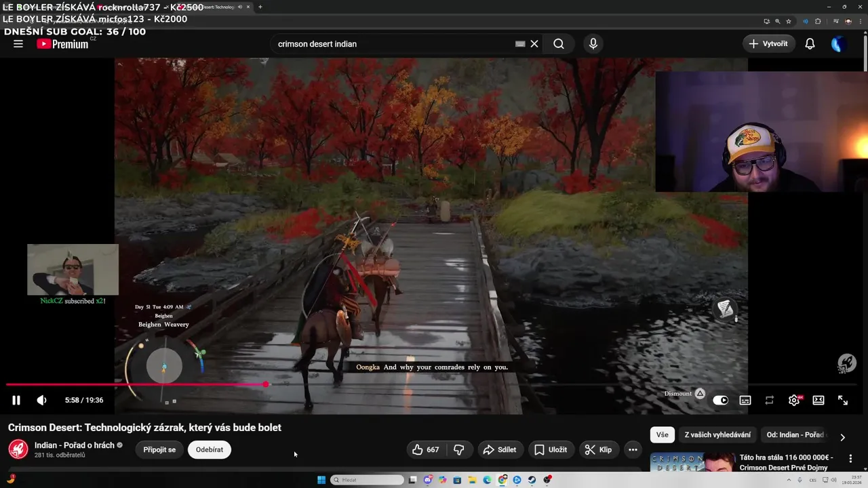Open the YouTube guide hamburger menu
868x488 pixels.
[18, 44]
